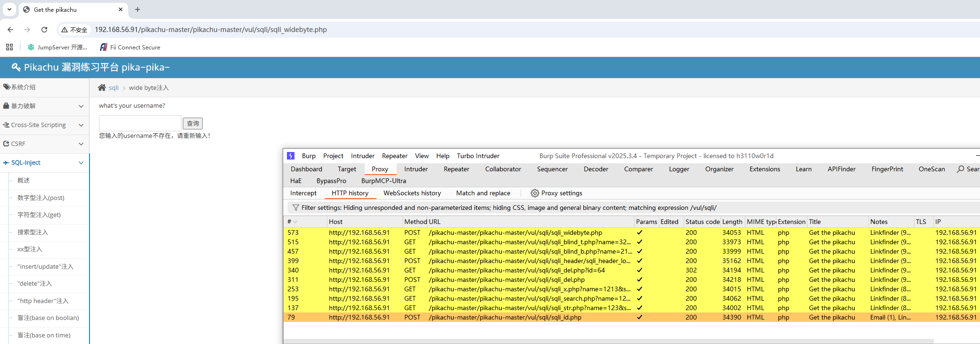The image size is (980, 344).
Task: Click the horizontal scrollbar in Burp history
Action: coord(609,341)
